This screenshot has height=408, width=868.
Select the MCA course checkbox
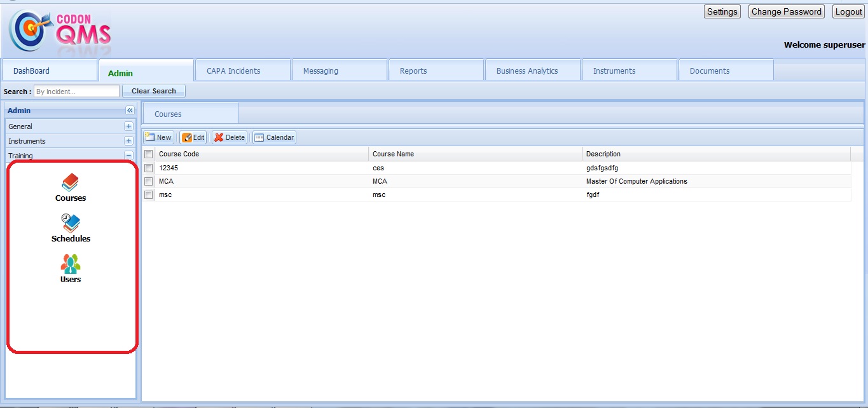(x=149, y=182)
